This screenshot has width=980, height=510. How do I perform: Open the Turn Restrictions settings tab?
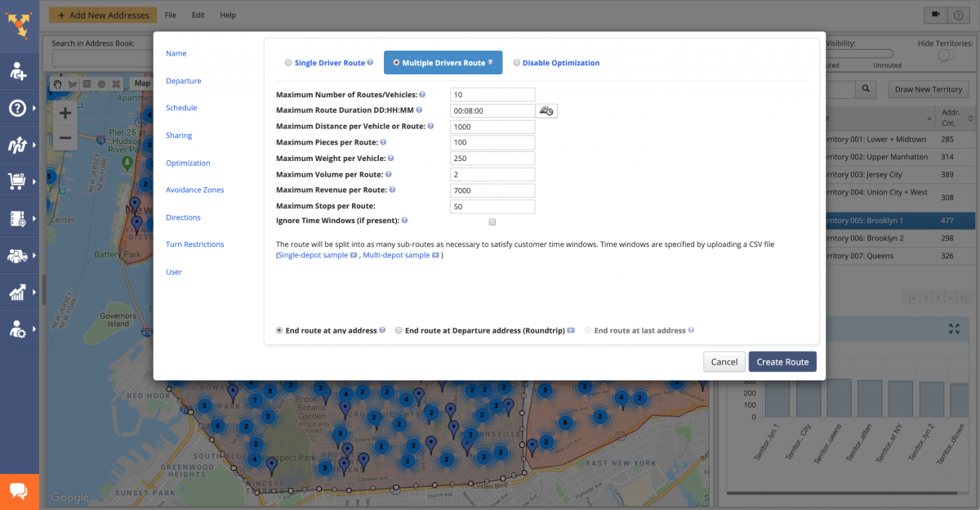coord(195,244)
